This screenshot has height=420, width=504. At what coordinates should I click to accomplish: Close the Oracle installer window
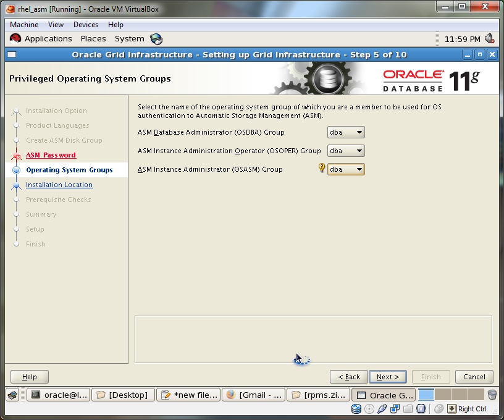click(492, 54)
